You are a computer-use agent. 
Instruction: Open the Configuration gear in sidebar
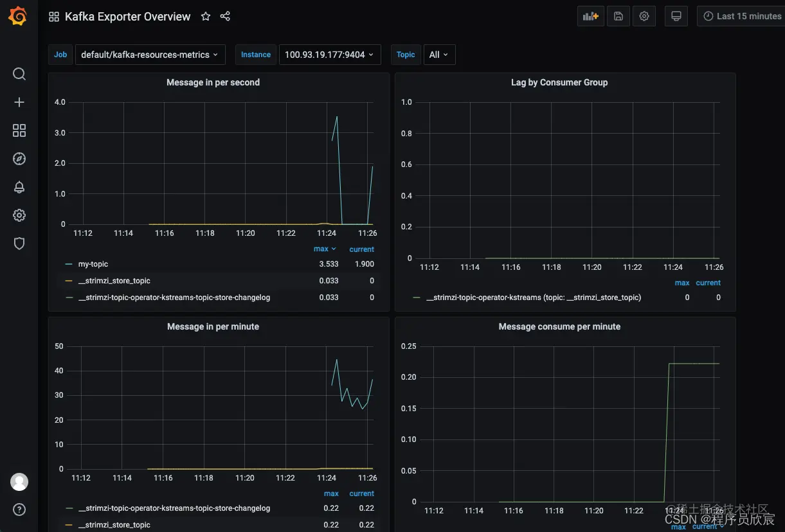click(x=19, y=215)
